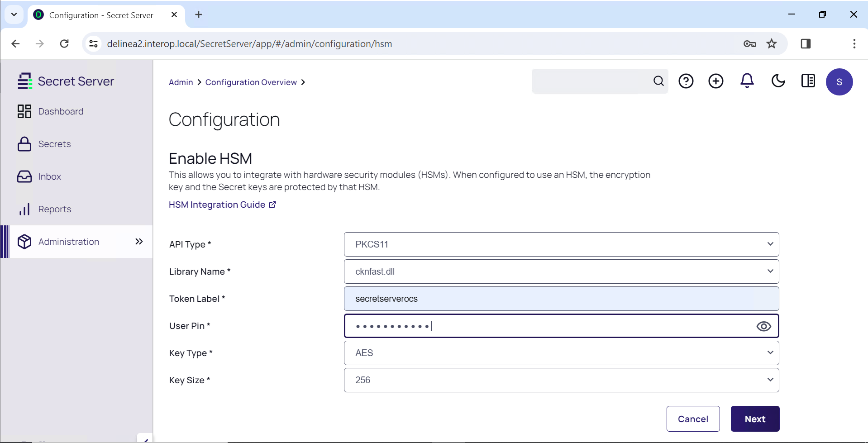Select the Configuration - Secret Server tab
The image size is (868, 443).
click(106, 15)
